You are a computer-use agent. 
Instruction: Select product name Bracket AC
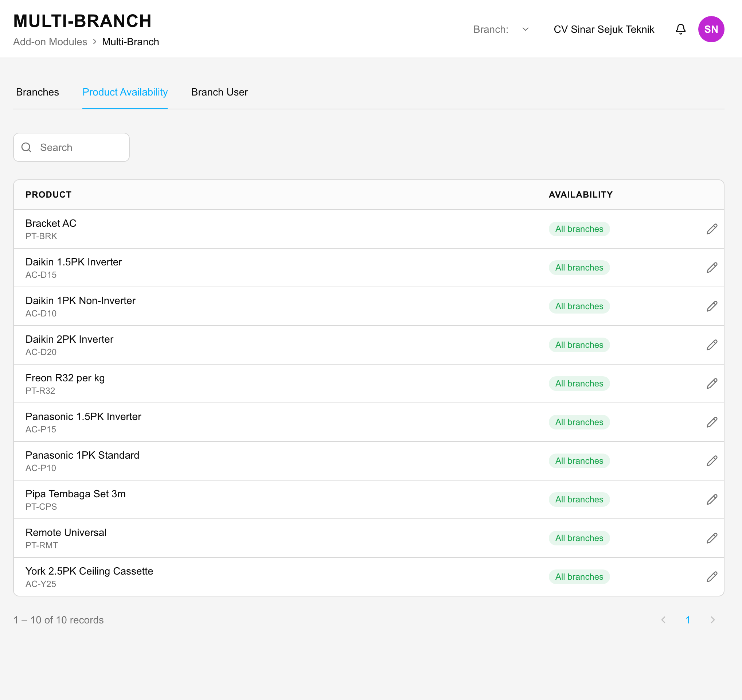pyautogui.click(x=51, y=223)
